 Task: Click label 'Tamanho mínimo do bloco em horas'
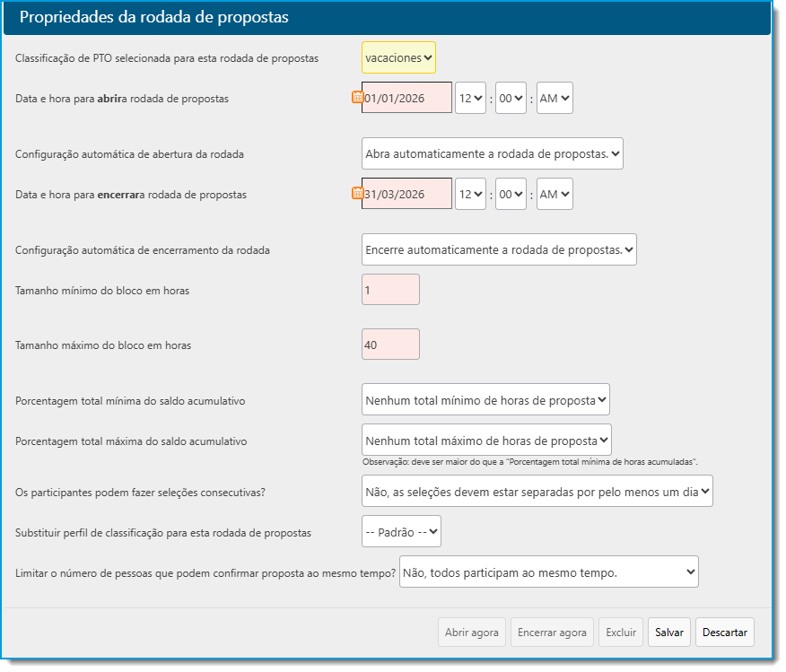[x=102, y=291]
